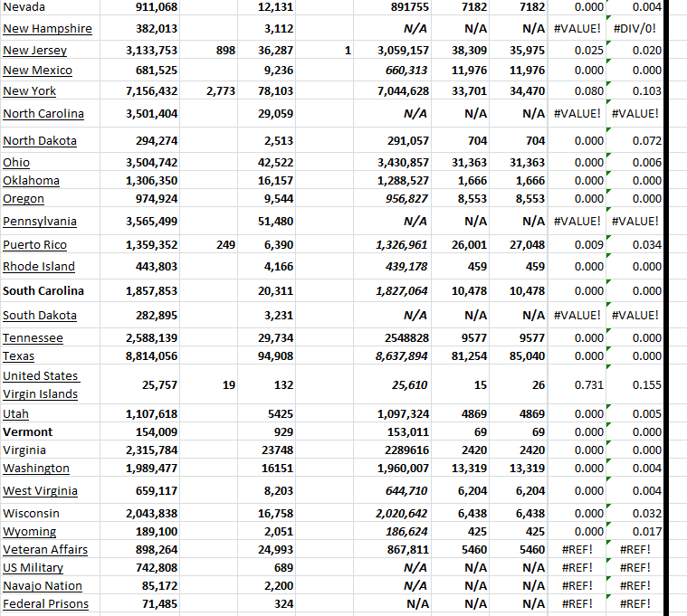Click the Pennsylvania hyperlink
The width and height of the screenshot is (687, 616).
click(40, 222)
